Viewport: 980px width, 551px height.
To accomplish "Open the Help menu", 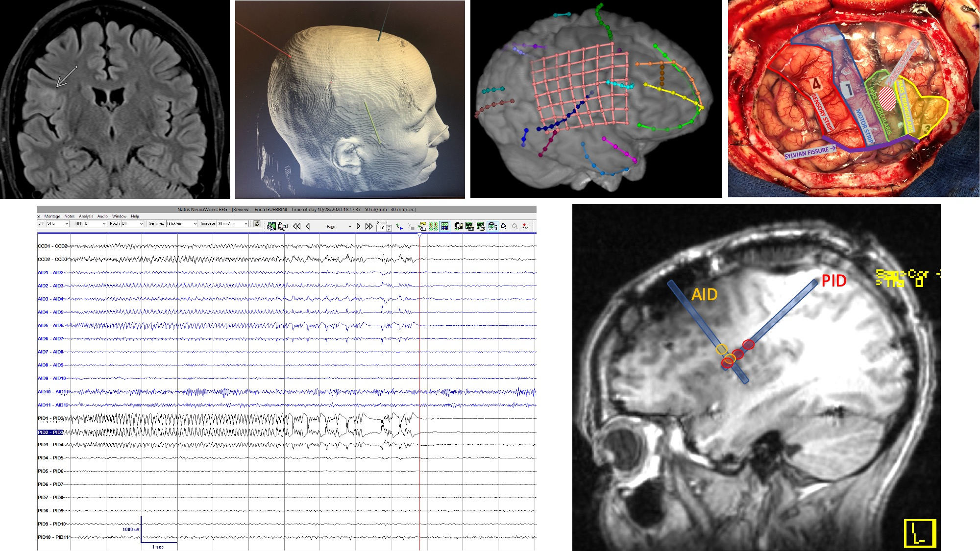I will pyautogui.click(x=135, y=216).
